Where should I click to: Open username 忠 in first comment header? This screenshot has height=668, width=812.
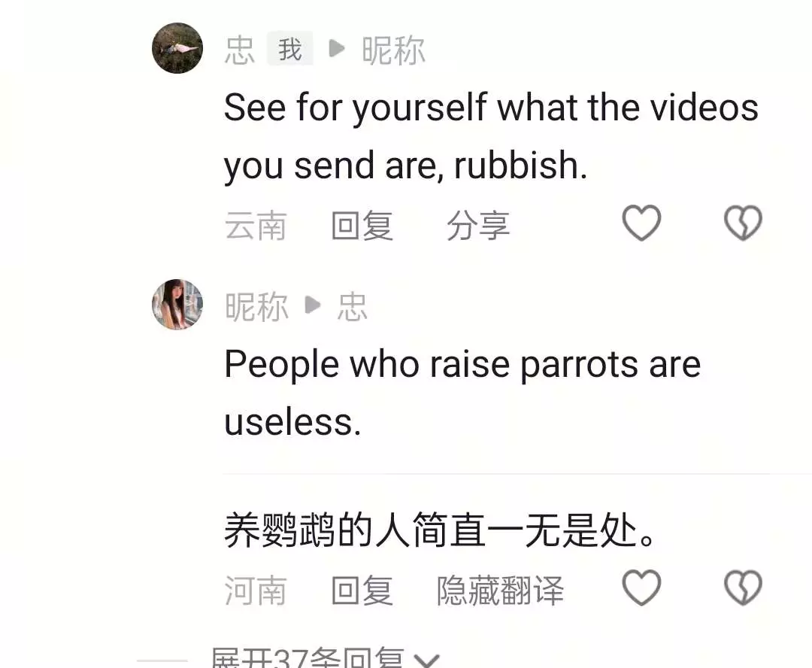pos(240,50)
